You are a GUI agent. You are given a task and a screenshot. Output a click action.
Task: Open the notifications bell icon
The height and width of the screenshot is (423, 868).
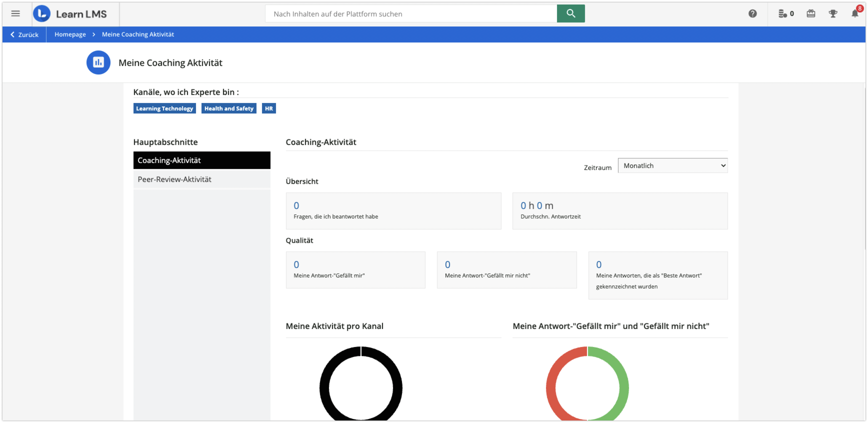(x=854, y=13)
